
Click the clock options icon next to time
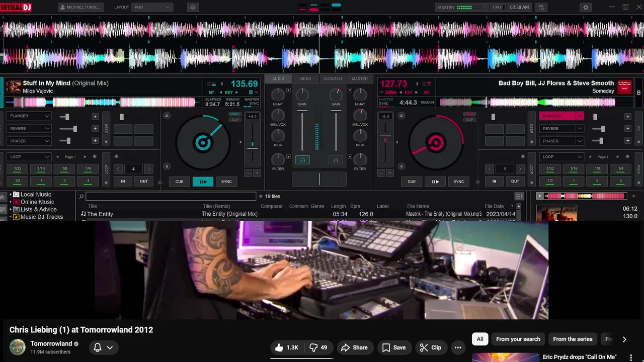pos(541,8)
